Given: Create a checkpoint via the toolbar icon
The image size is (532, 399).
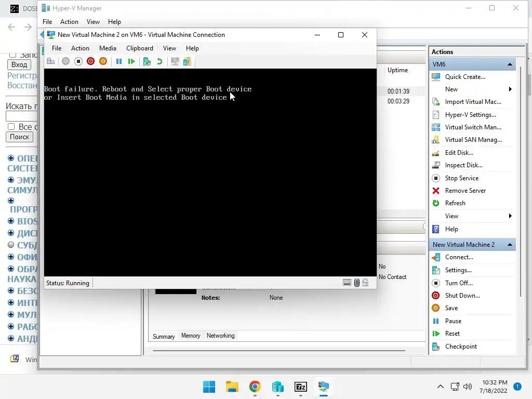Looking at the screenshot, I should (x=147, y=61).
